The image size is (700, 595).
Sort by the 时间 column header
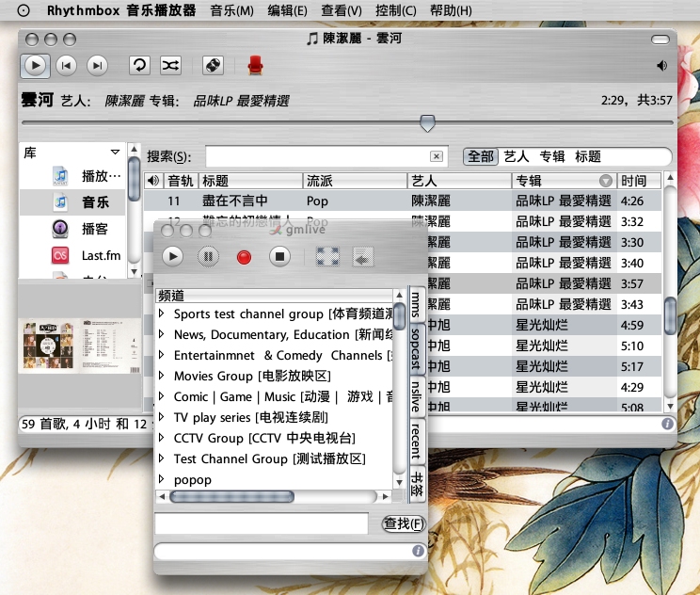[639, 181]
